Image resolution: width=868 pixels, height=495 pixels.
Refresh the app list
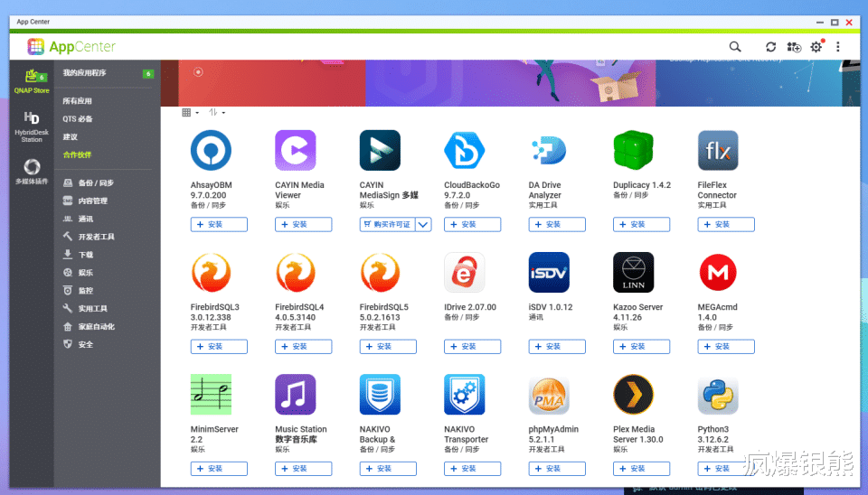click(770, 47)
